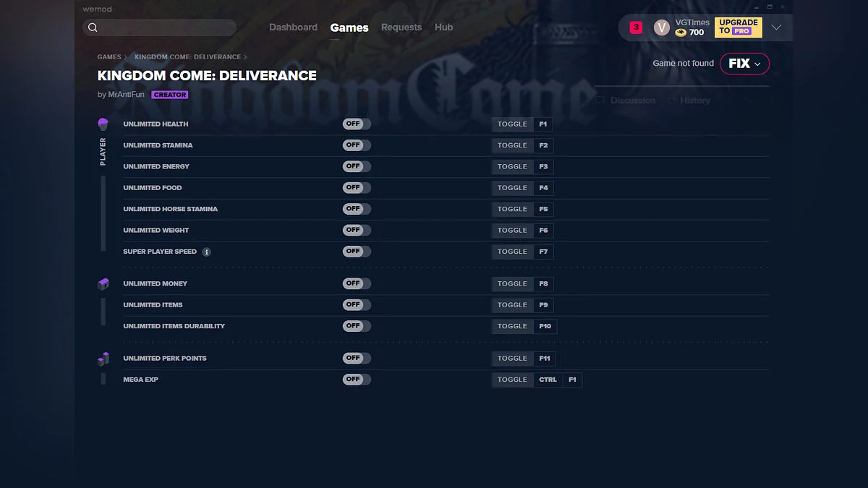The height and width of the screenshot is (488, 868).
Task: Click the search magnifier icon
Action: pyautogui.click(x=93, y=27)
